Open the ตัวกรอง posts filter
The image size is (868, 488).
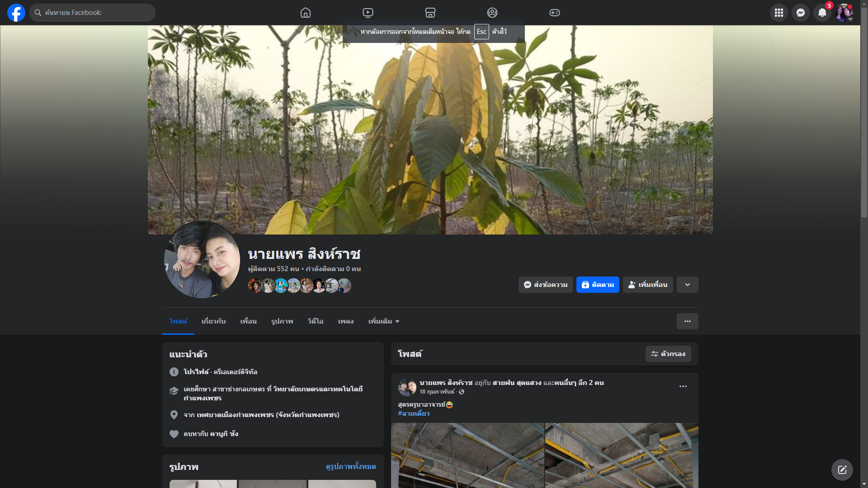pyautogui.click(x=668, y=354)
